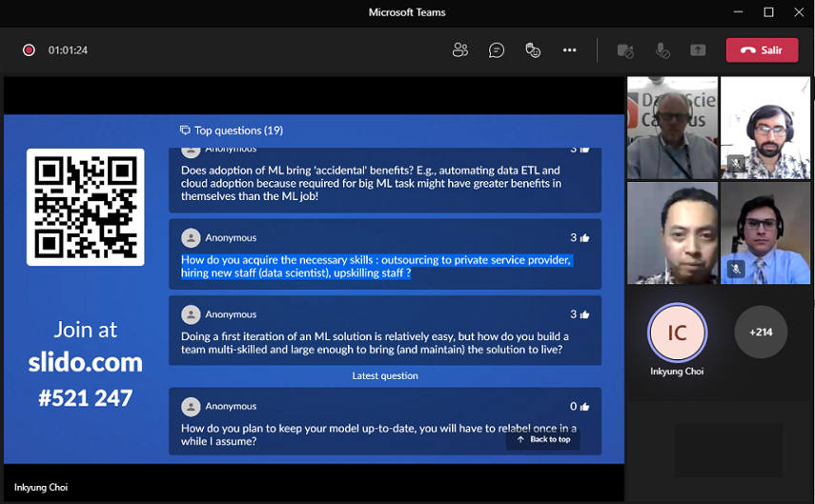Click the Slido QR code

85,208
